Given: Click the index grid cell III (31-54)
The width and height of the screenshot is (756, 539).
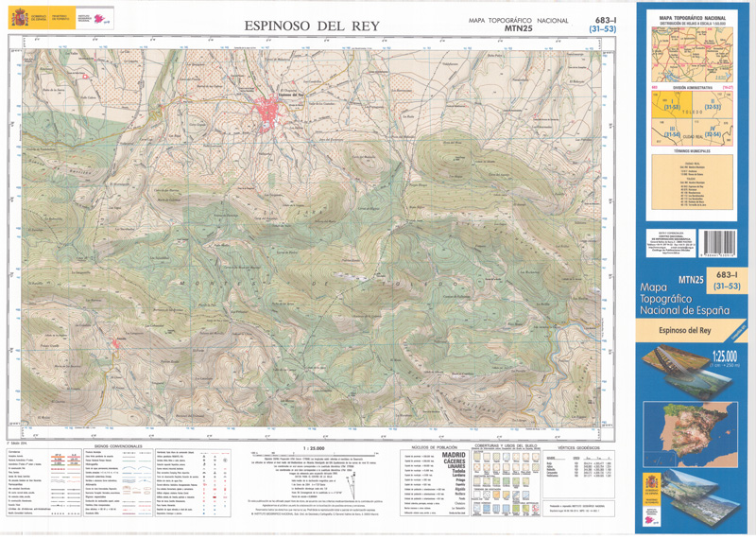Looking at the screenshot, I should coord(672,131).
